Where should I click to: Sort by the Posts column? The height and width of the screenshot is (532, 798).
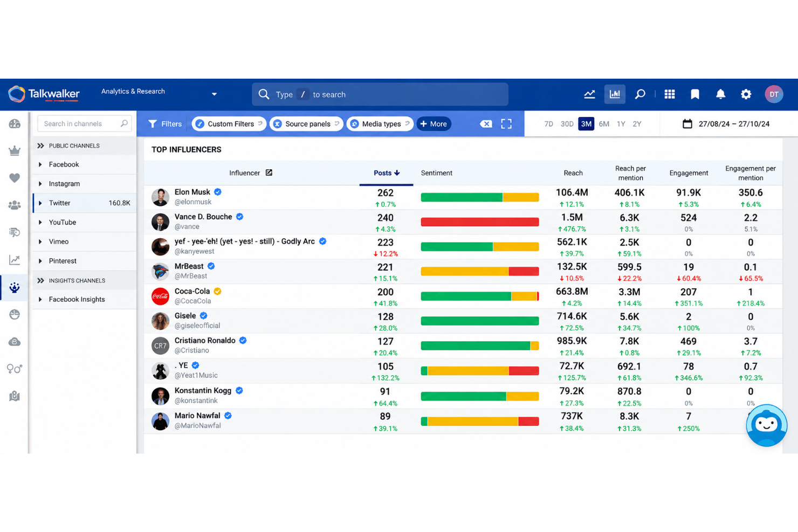386,173
